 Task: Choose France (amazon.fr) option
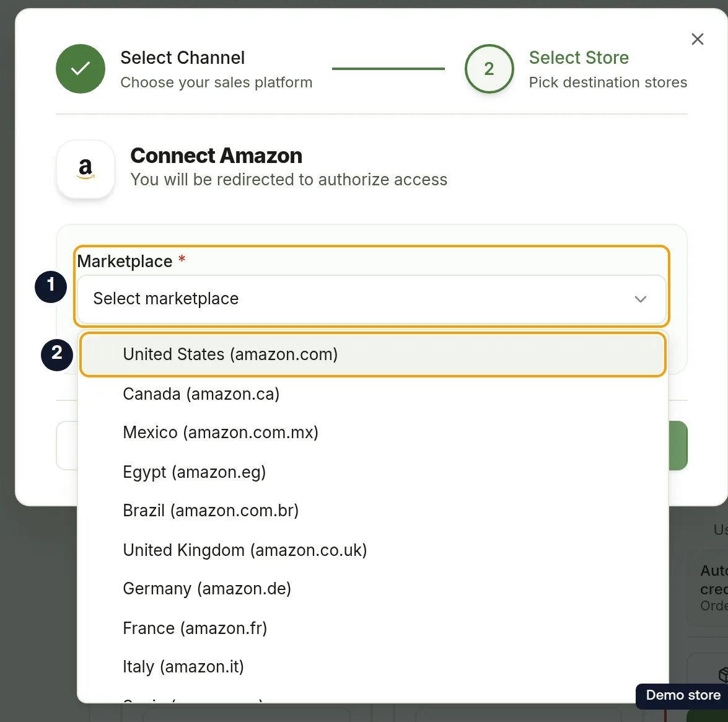click(x=373, y=628)
